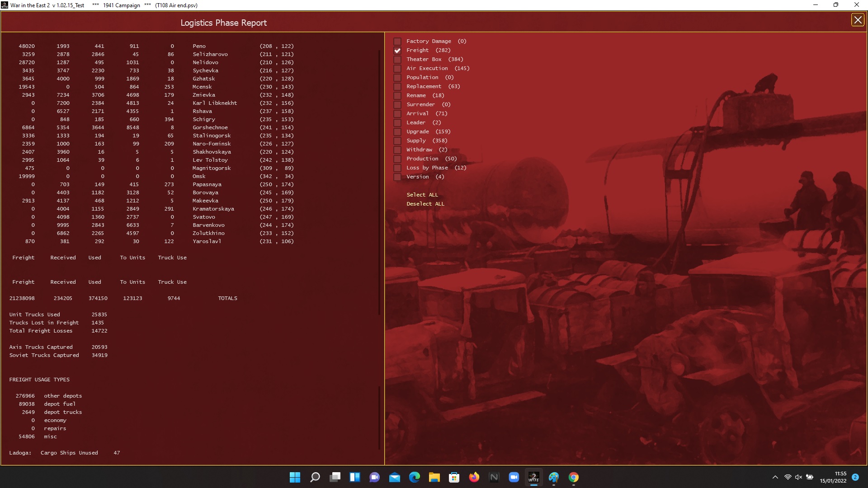Toggle the Population checkbox

coord(397,78)
